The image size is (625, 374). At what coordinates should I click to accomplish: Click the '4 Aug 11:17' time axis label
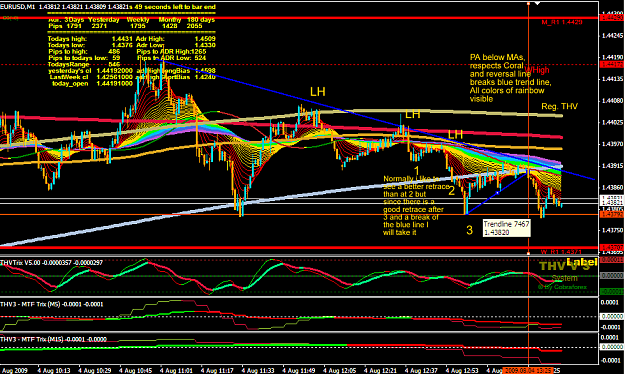coord(217,370)
